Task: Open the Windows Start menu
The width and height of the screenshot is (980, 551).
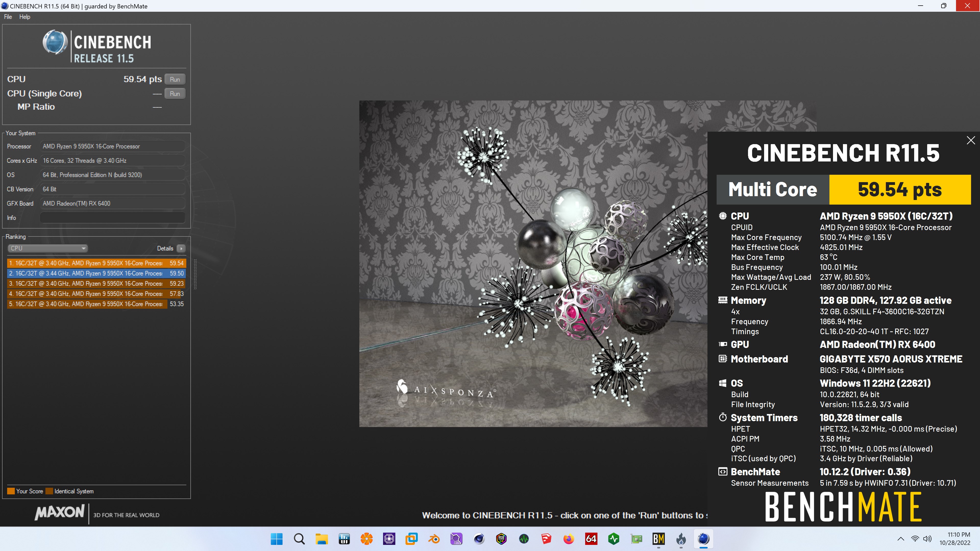Action: point(277,539)
